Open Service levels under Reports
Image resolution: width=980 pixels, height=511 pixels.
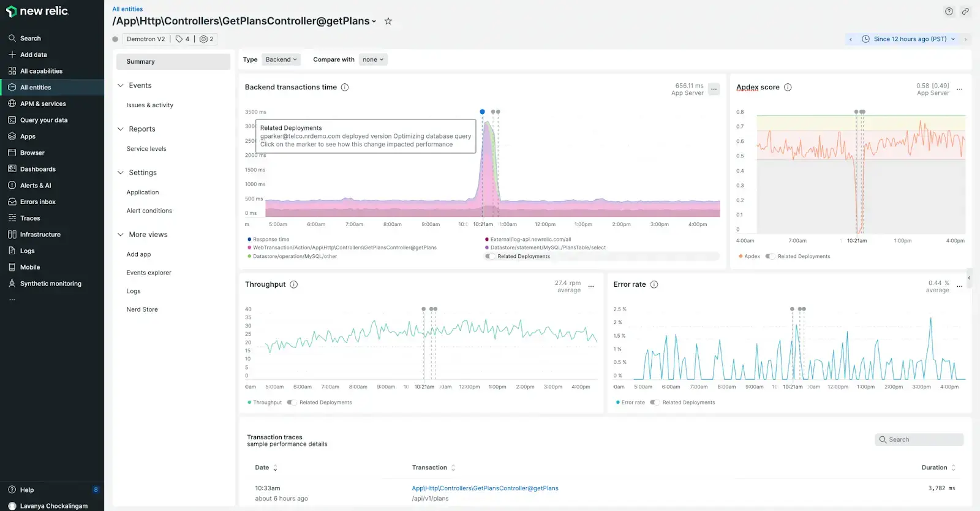pyautogui.click(x=146, y=149)
